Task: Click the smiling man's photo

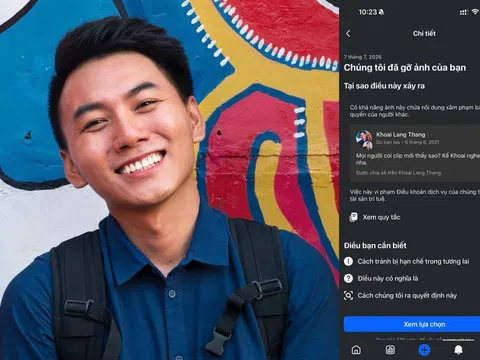Action: pos(169,180)
